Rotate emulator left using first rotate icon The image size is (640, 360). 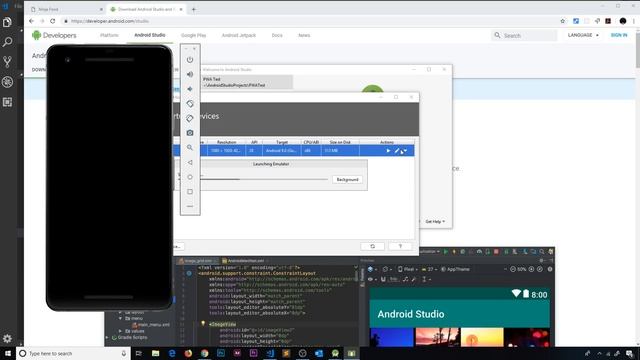(190, 104)
